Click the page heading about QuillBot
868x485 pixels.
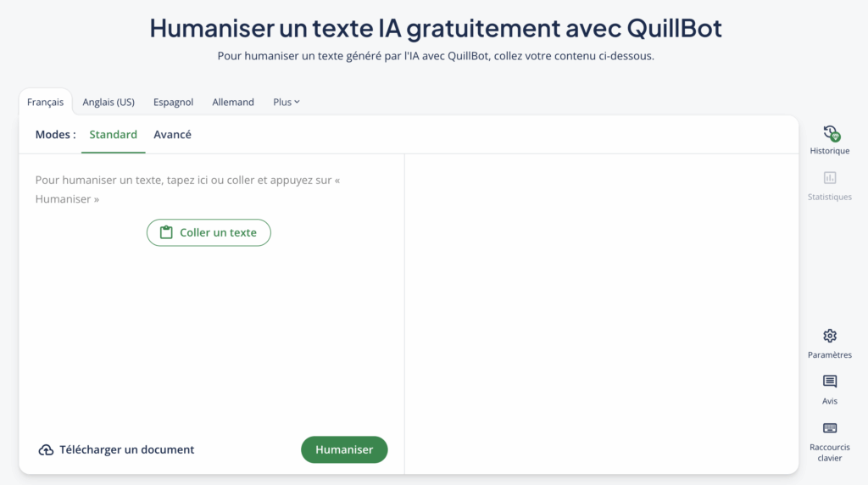436,28
